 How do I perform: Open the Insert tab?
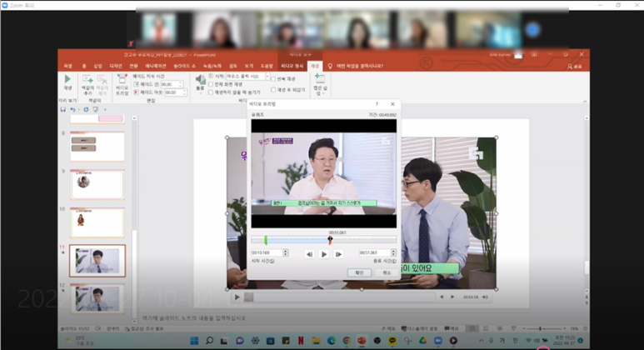tap(97, 66)
